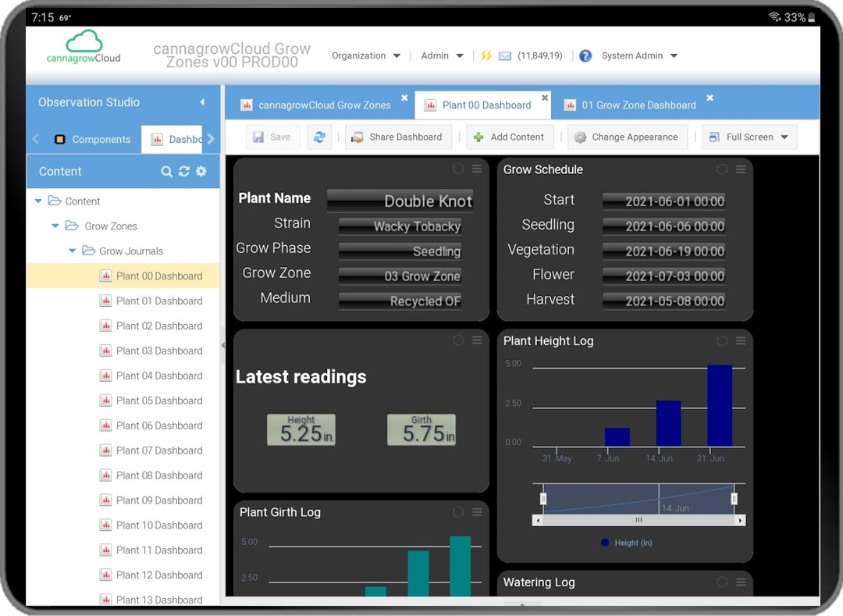Image resolution: width=843 pixels, height=616 pixels.
Task: Open the help question mark icon
Action: pyautogui.click(x=585, y=56)
